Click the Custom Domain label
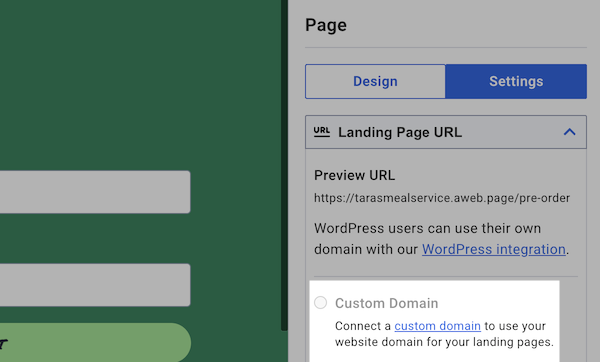600x362 pixels. tap(386, 303)
